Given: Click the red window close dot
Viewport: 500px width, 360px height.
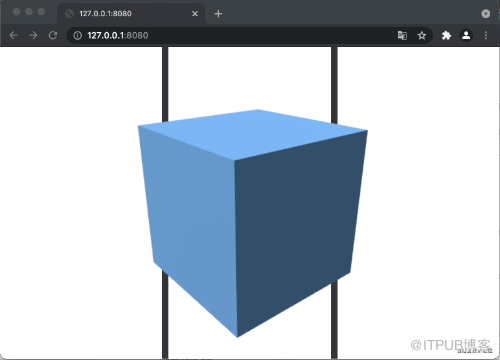Looking at the screenshot, I should [x=16, y=12].
